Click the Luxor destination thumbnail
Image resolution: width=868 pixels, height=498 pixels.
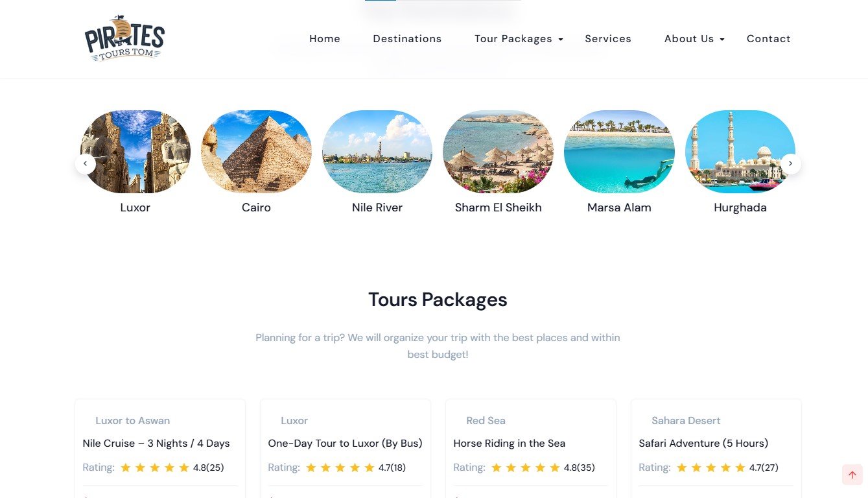click(x=135, y=151)
